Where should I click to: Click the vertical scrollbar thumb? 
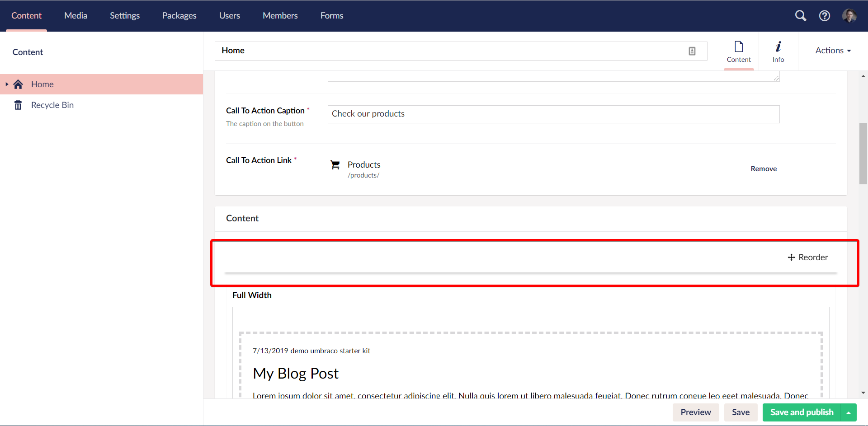tap(863, 154)
